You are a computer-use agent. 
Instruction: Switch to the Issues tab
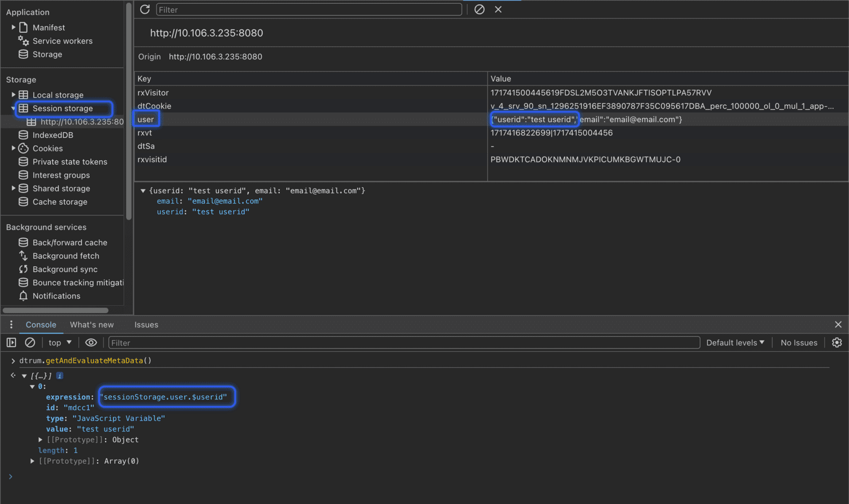(146, 324)
